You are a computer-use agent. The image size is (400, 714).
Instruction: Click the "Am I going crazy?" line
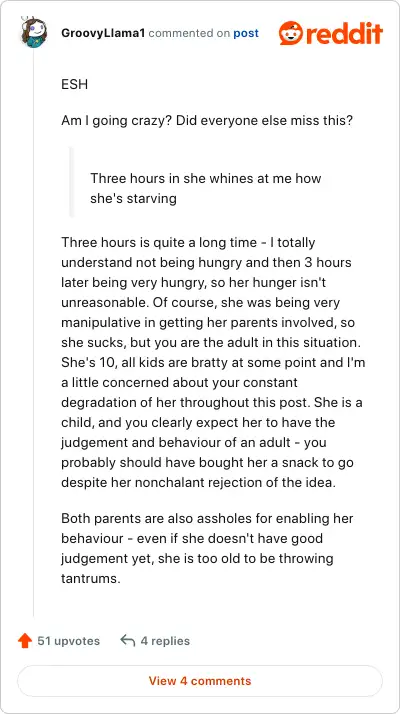207,122
